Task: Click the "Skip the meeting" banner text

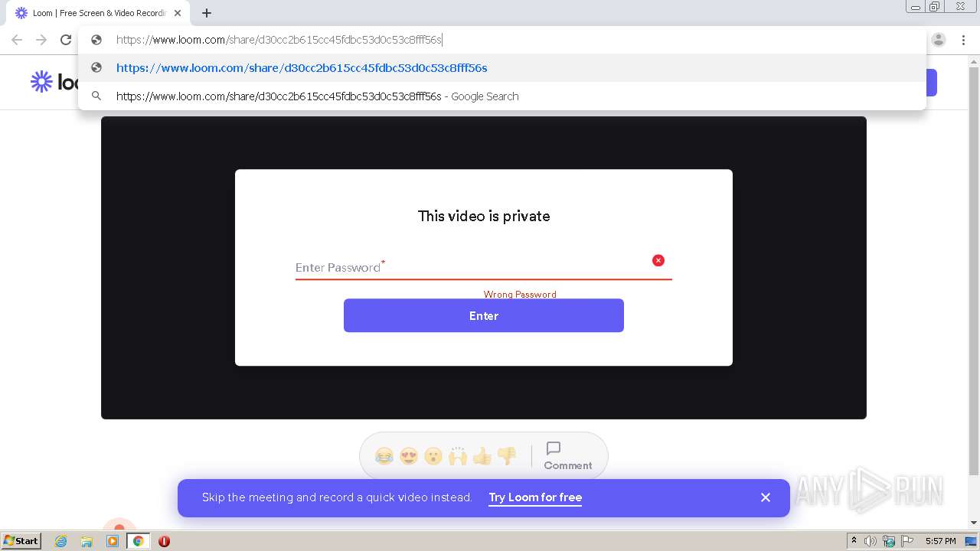Action: (337, 497)
